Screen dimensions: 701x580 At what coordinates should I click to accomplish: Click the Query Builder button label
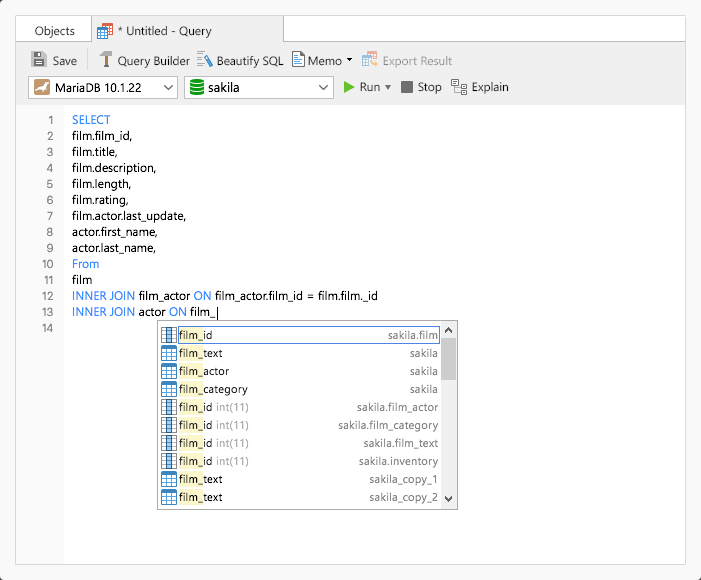(x=153, y=61)
